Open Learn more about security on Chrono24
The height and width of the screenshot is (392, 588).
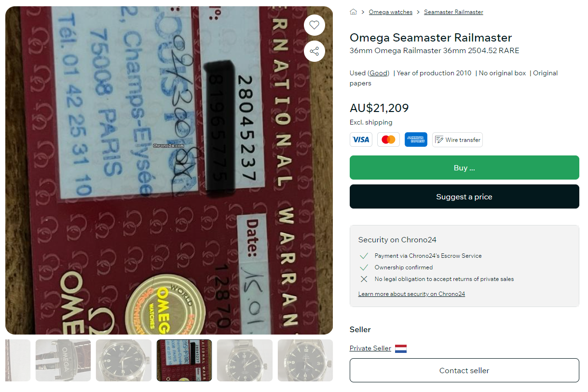tap(411, 294)
